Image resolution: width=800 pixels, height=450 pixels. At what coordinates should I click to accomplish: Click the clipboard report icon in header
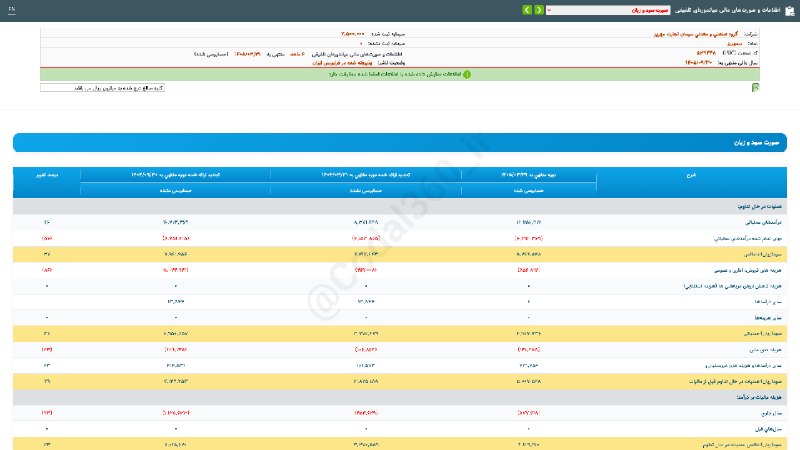click(790, 10)
